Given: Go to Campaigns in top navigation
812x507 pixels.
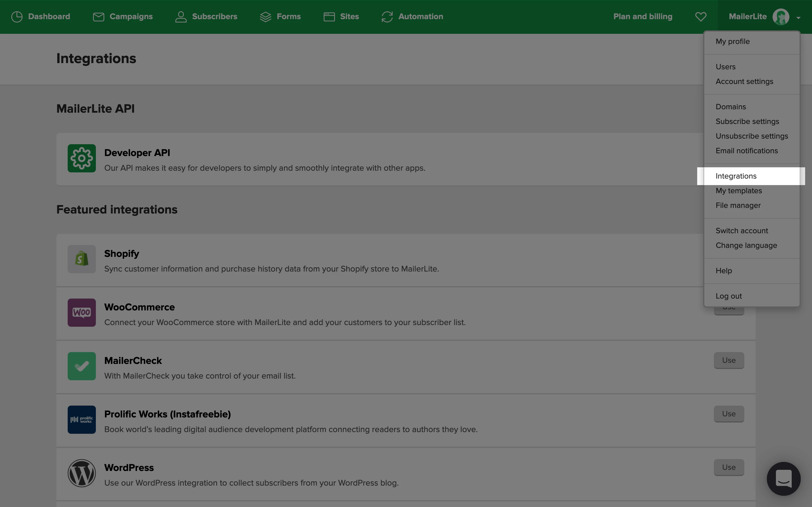Looking at the screenshot, I should tap(122, 16).
